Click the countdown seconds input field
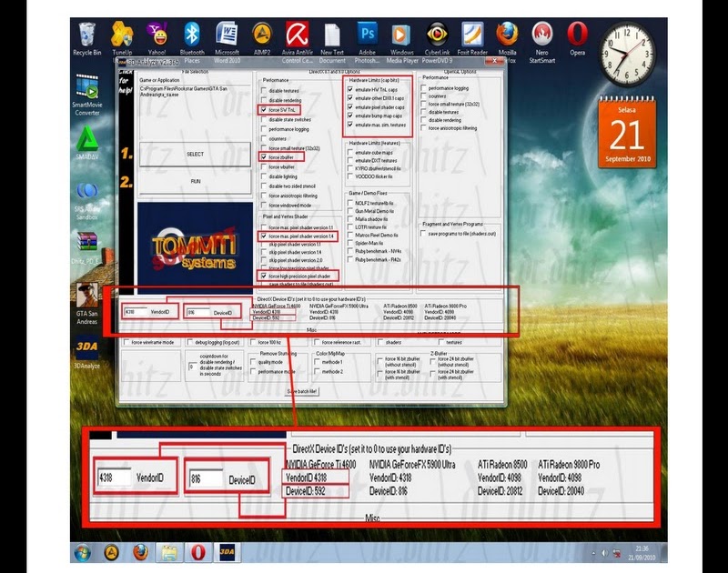728x573 pixels. [192, 367]
